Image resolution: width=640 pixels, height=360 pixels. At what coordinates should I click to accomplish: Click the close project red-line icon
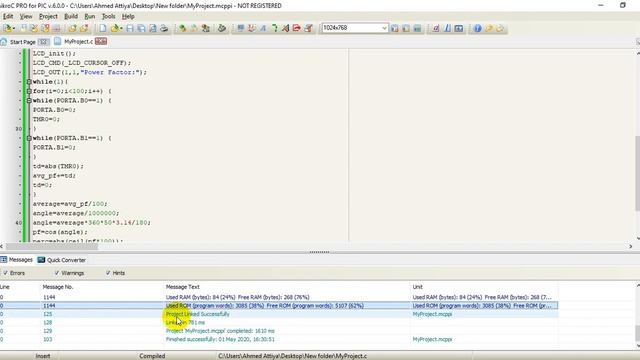(56, 28)
